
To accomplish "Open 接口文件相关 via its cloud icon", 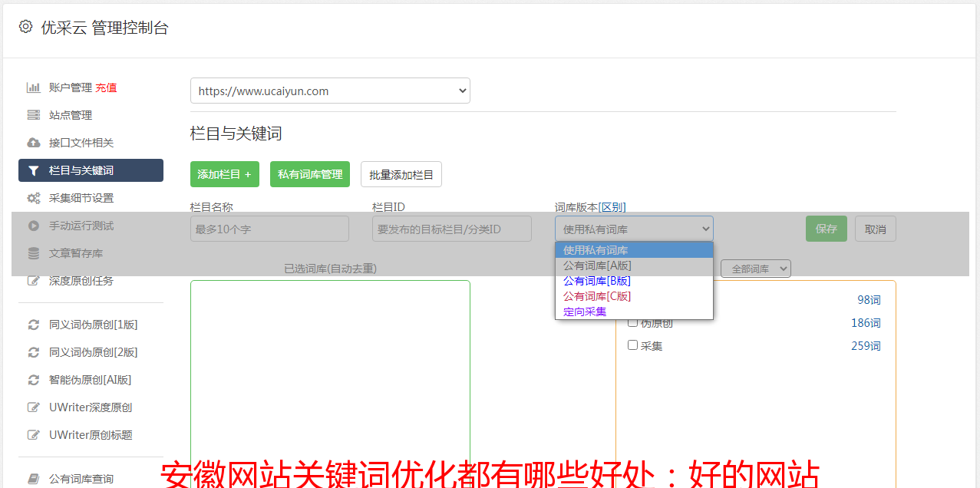I will 34,143.
